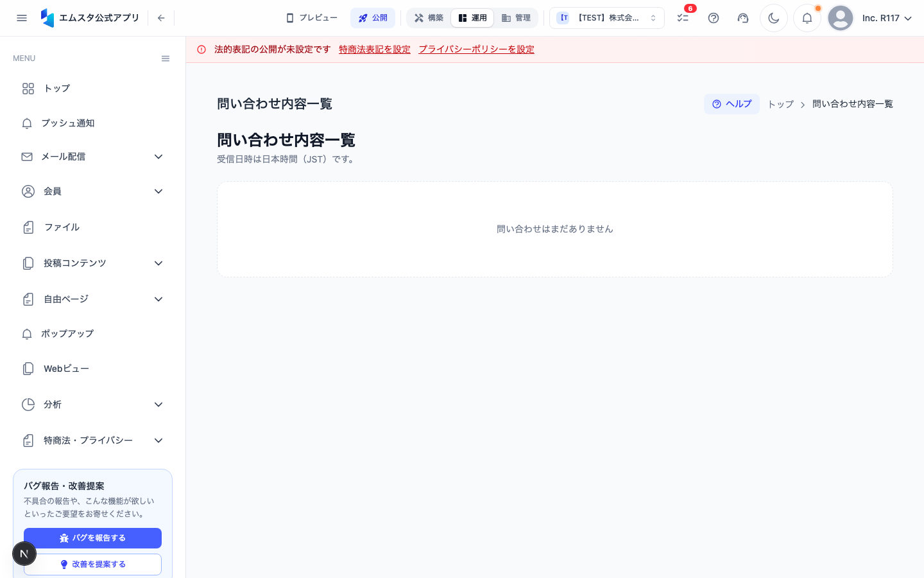Viewport: 924px width, 578px height.
Task: Open the プライバシーポリシーを設定 link
Action: [477, 49]
